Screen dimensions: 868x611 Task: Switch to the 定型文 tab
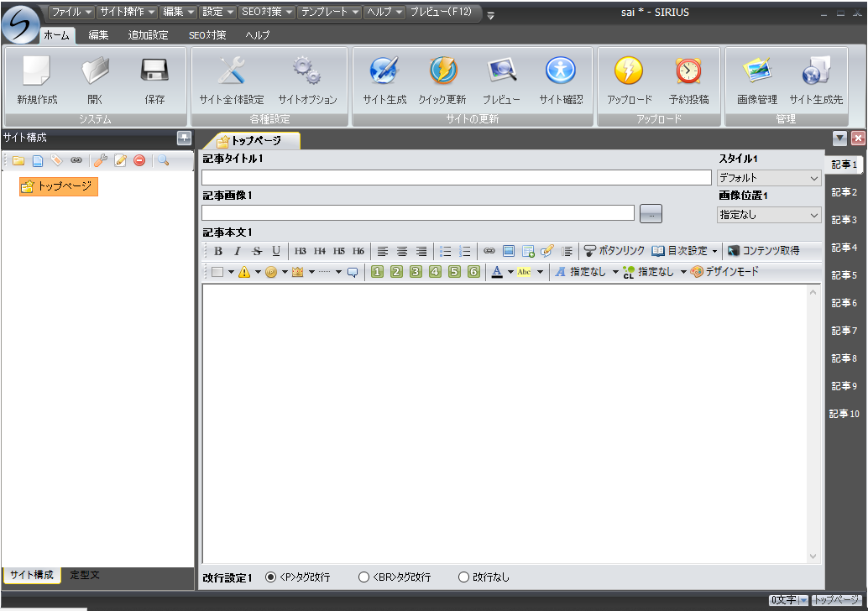tap(85, 575)
